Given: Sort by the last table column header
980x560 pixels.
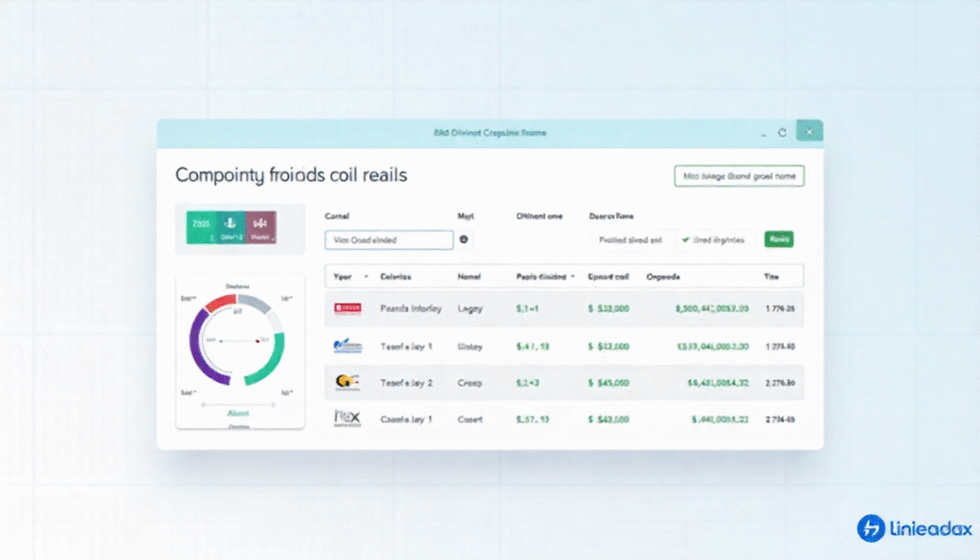Looking at the screenshot, I should click(x=771, y=277).
